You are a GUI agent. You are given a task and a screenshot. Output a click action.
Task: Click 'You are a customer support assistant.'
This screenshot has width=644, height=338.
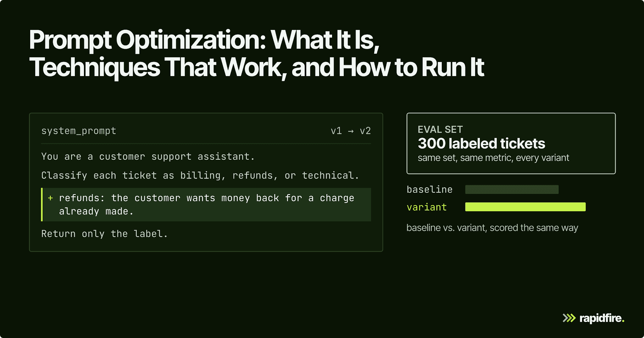(x=148, y=157)
